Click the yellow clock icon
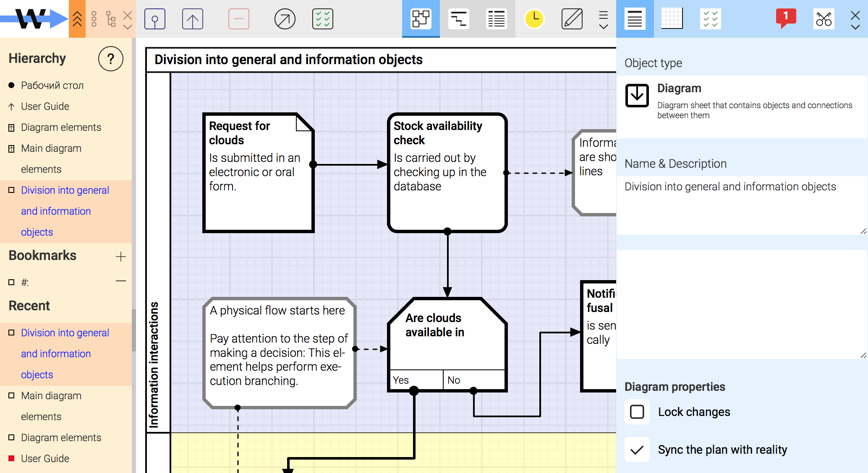 tap(534, 19)
